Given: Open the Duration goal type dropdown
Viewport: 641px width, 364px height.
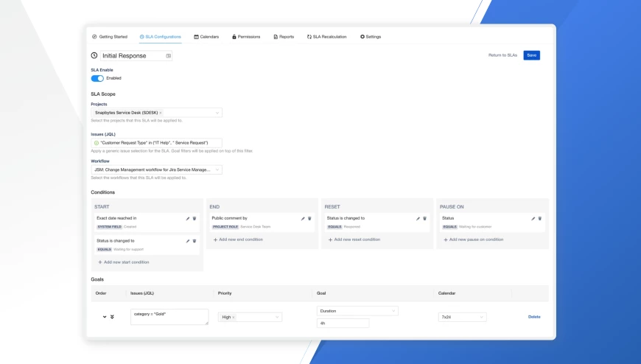Looking at the screenshot, I should (x=357, y=311).
